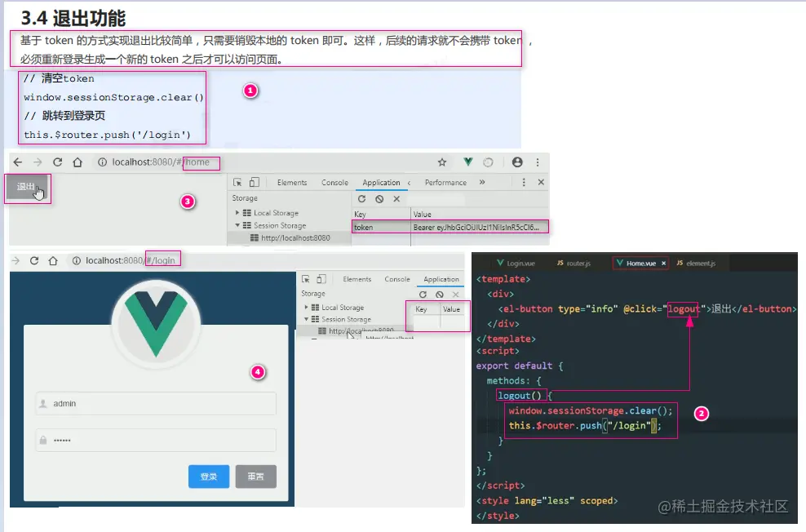This screenshot has width=806, height=532.
Task: Open the profile avatar icon in the browser toolbar
Action: pos(517,162)
